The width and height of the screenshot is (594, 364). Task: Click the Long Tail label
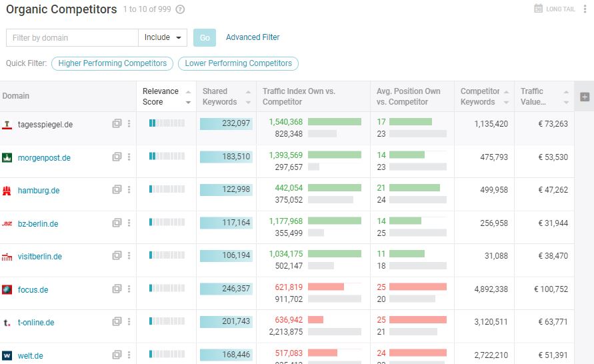tap(560, 9)
